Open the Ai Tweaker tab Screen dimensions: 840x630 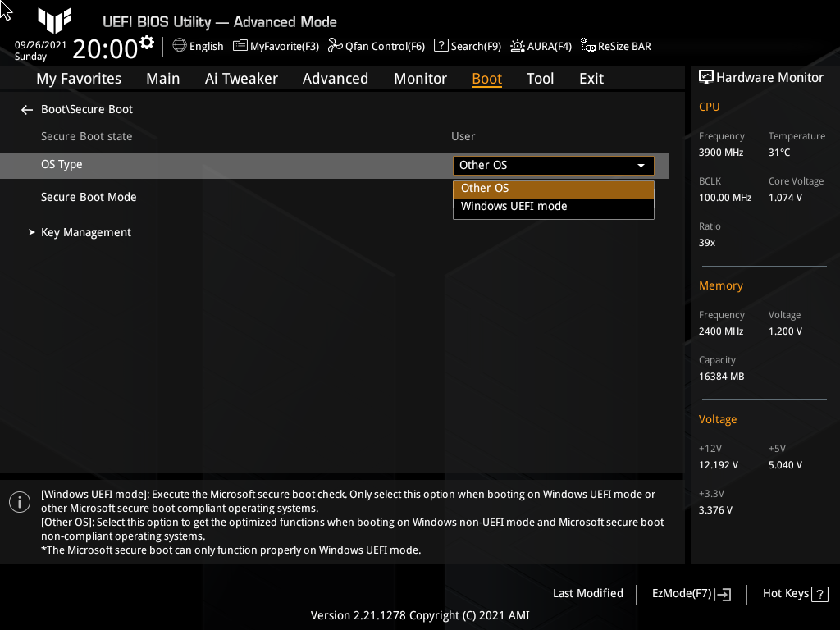[x=241, y=78]
